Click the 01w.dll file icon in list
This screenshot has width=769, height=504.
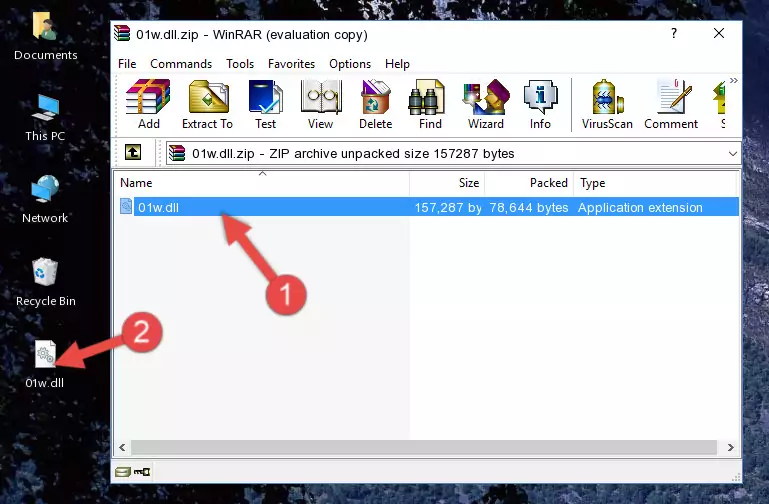click(x=126, y=206)
